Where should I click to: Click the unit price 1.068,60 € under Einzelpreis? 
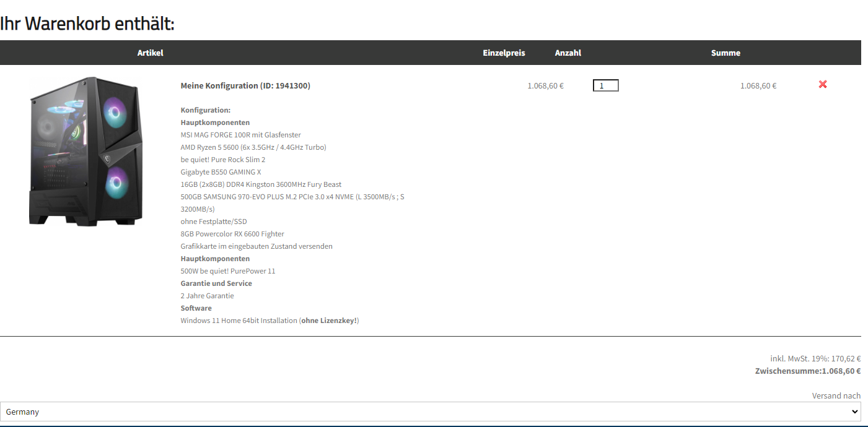point(545,86)
